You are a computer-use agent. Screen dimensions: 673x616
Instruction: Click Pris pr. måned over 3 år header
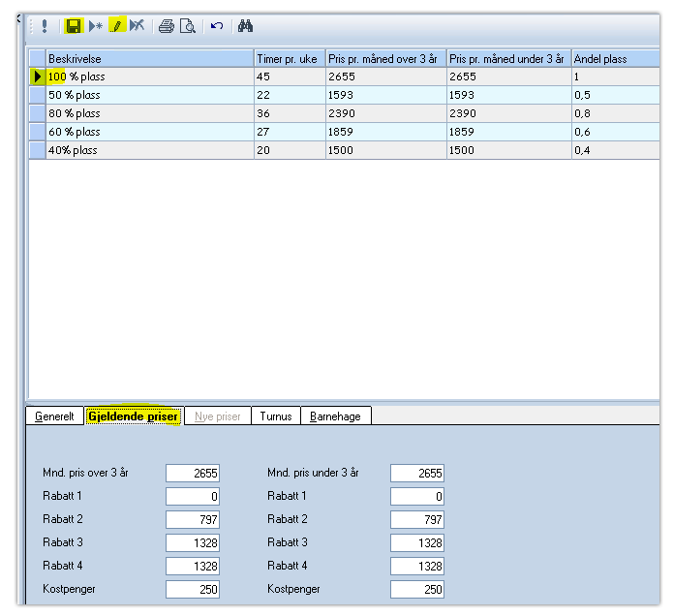pyautogui.click(x=385, y=59)
